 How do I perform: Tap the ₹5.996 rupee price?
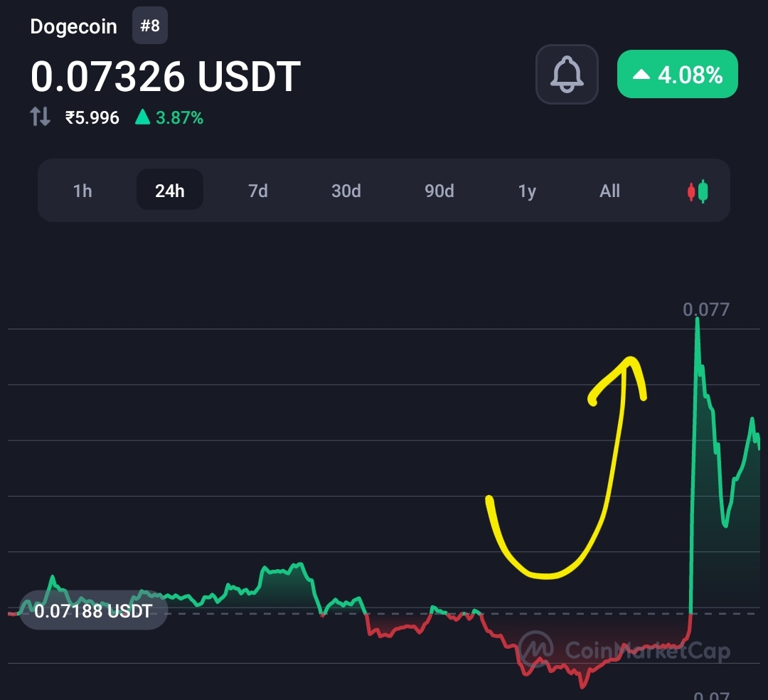pos(92,117)
